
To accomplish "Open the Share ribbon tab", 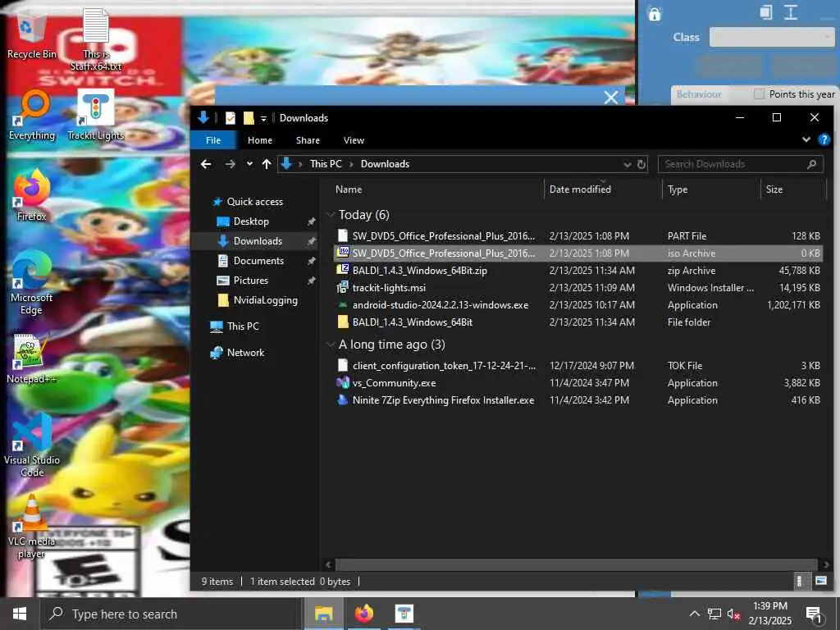I will click(308, 140).
